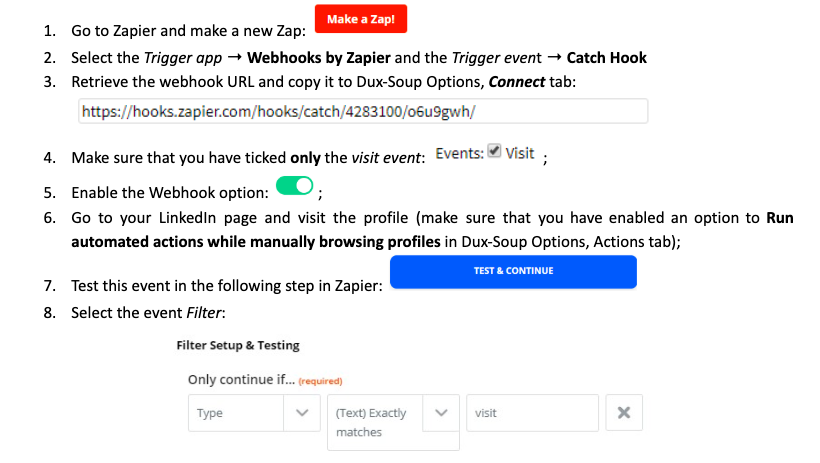820x463 pixels.
Task: Click the red Make a Zap! button
Action: tap(361, 19)
